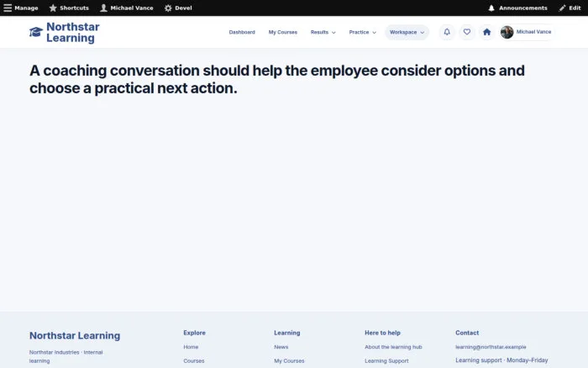Screen dimensions: 588x368
Task: Go to Dashboard in main navigation
Action: pos(242,32)
